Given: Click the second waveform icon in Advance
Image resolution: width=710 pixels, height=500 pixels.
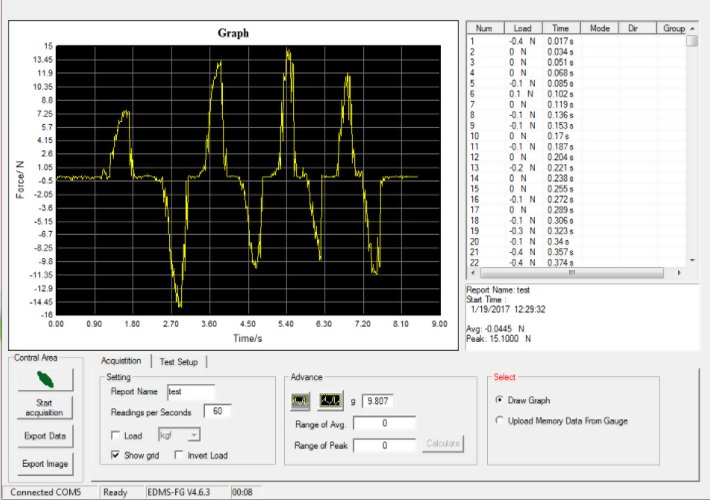Looking at the screenshot, I should pyautogui.click(x=330, y=400).
